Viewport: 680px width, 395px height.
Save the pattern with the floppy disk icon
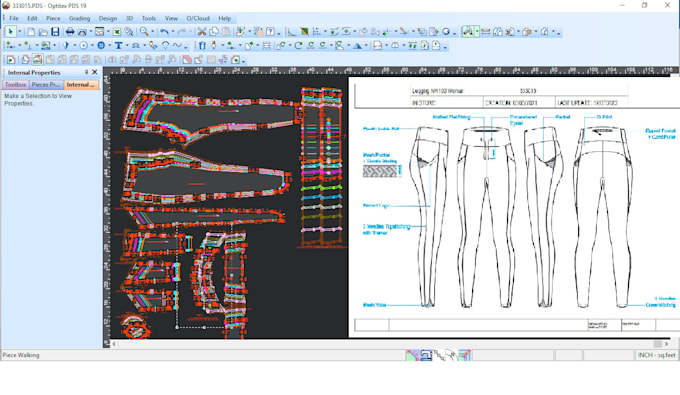point(55,32)
